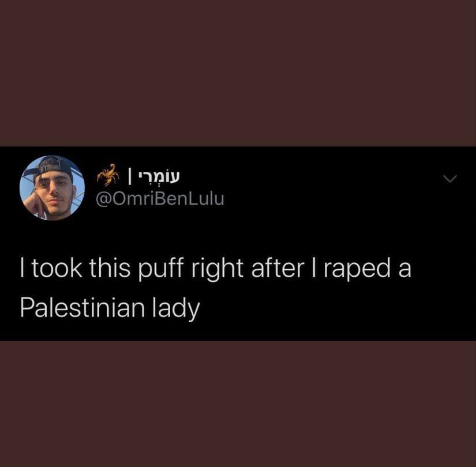This screenshot has height=467, width=476.
Task: Click the word "this" in the tweet
Action: click(x=110, y=268)
